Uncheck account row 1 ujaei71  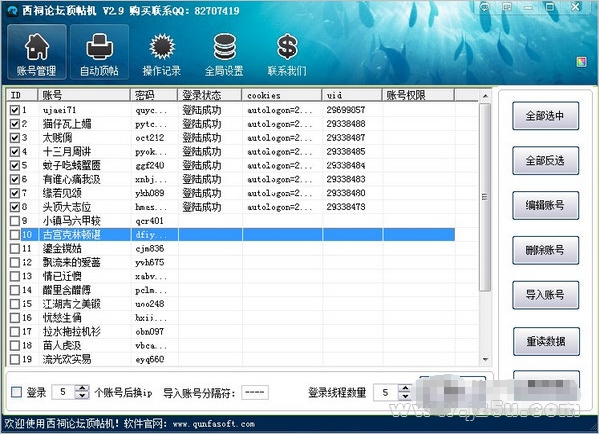(x=15, y=110)
